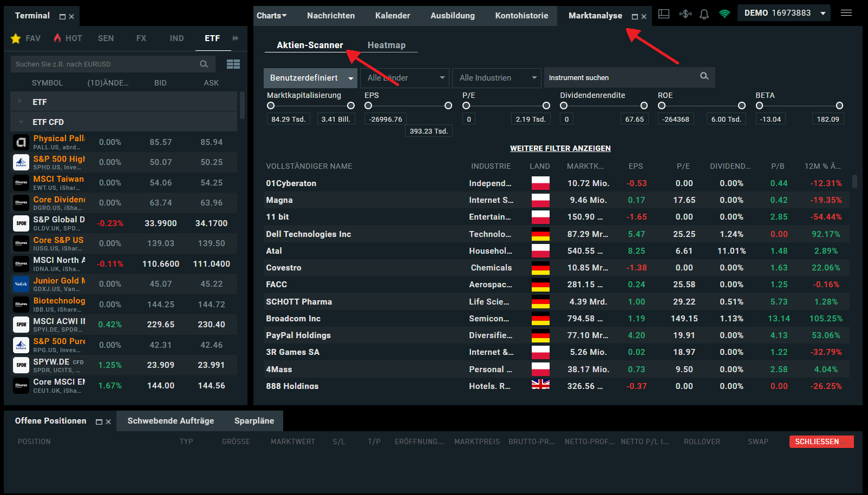Switch to the Heatmap tab
Viewport: 868px width, 495px height.
[387, 45]
